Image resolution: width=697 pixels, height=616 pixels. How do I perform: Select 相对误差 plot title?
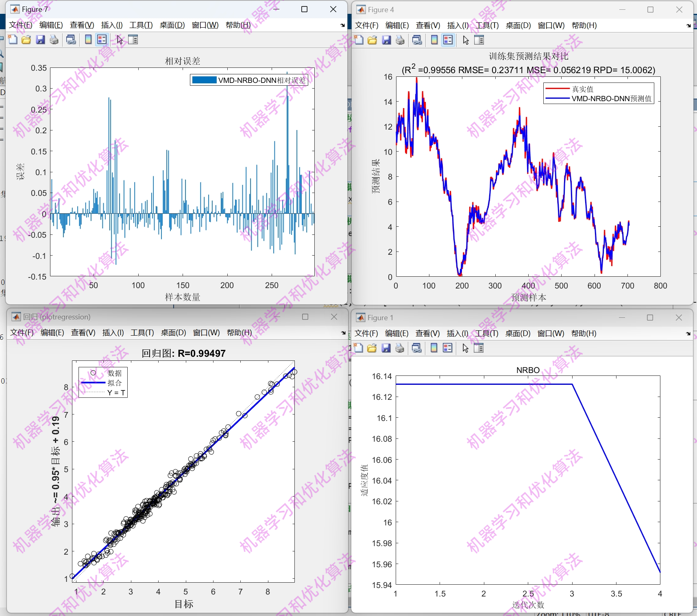[183, 61]
